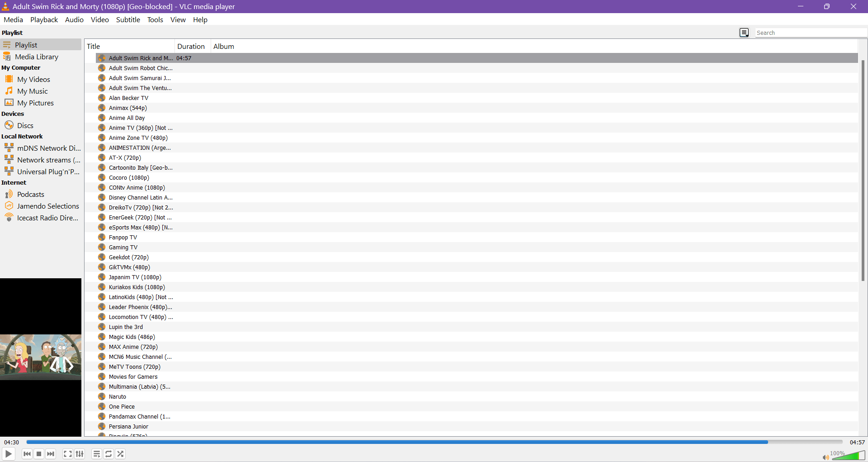Open the Video menu

(99, 19)
